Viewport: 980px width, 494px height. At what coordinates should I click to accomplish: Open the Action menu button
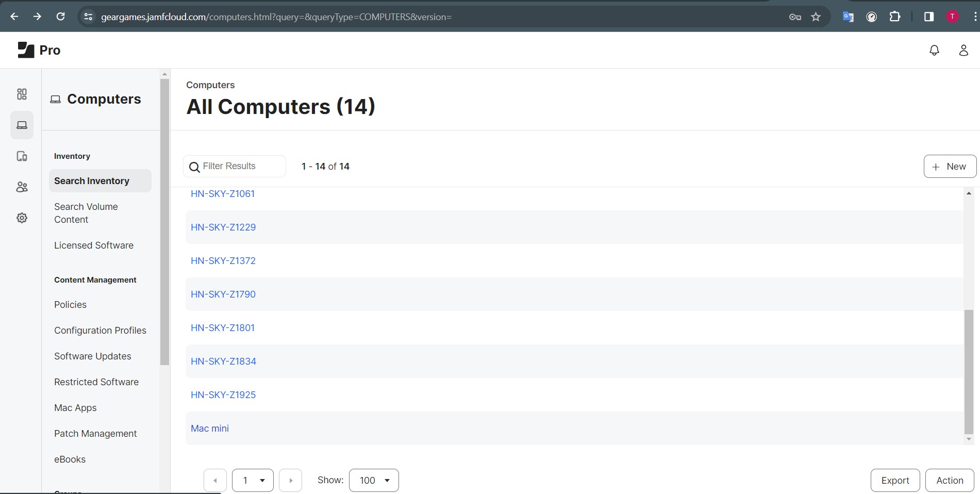(949, 480)
